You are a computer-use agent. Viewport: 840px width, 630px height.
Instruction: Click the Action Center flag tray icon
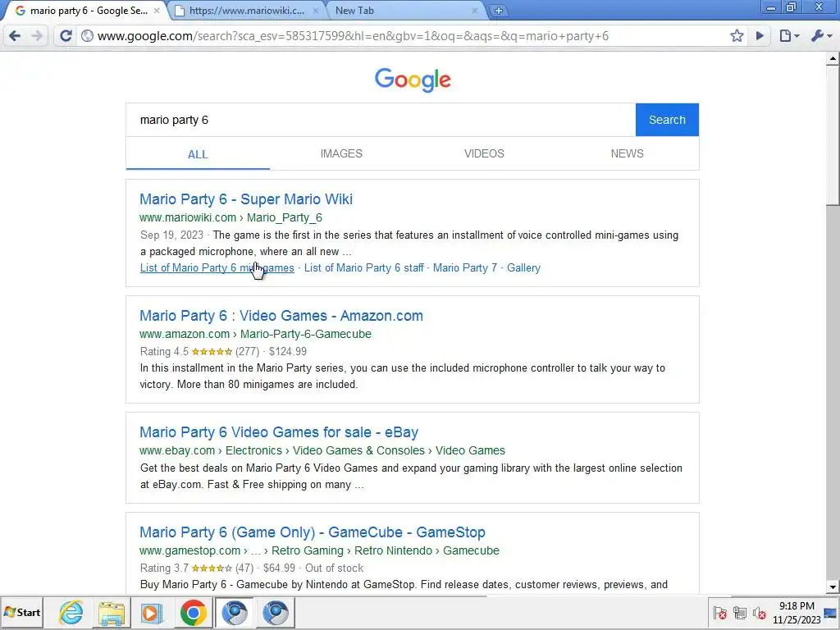click(x=720, y=612)
